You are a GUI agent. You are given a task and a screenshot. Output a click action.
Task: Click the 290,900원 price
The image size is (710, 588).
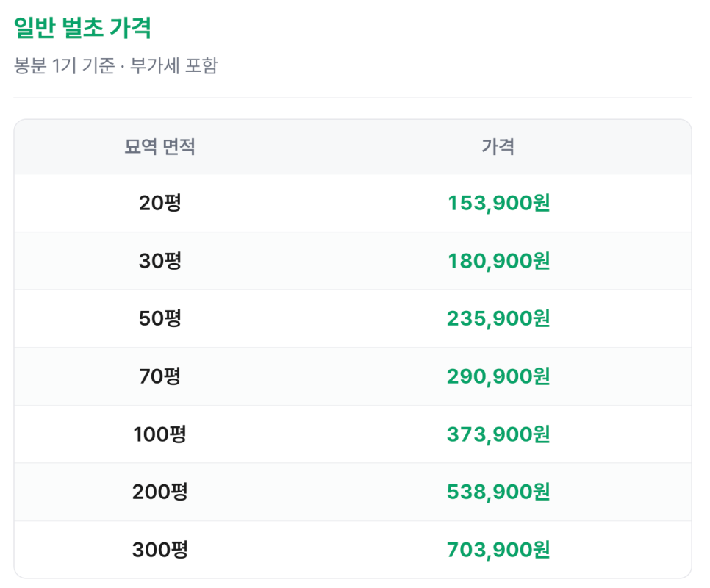click(x=498, y=376)
